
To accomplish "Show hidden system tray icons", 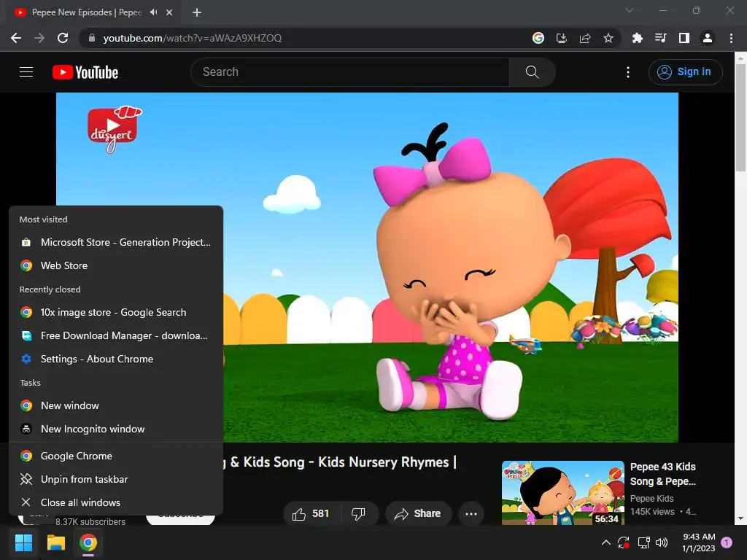I will tap(606, 542).
